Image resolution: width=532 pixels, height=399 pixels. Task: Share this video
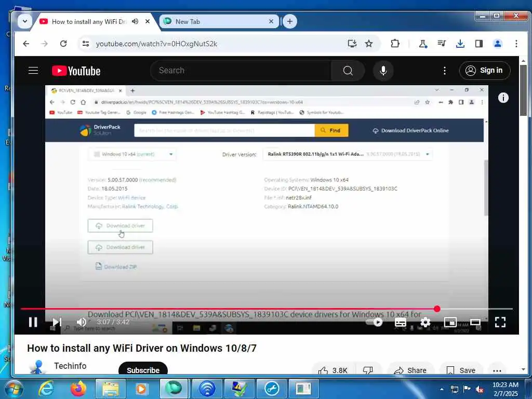click(x=410, y=370)
